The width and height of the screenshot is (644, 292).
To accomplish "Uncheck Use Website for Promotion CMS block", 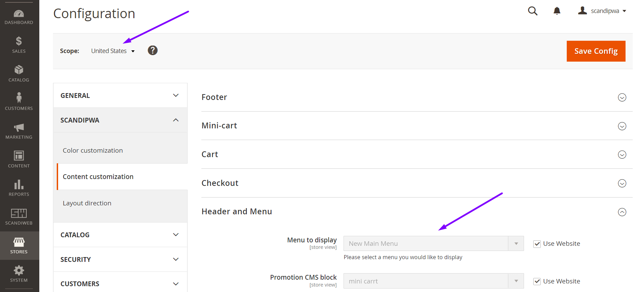I will (537, 281).
